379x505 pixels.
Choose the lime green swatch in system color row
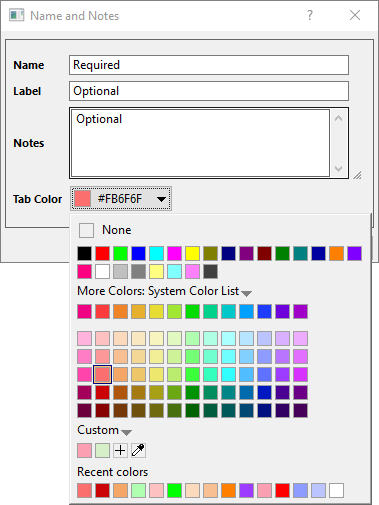[174, 311]
